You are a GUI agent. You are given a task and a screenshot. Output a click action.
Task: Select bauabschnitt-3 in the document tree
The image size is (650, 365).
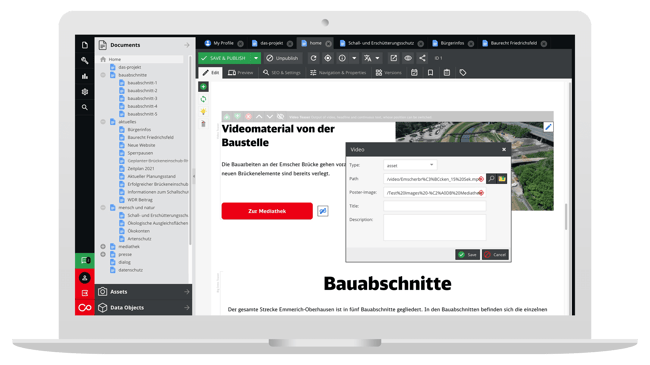coord(142,98)
